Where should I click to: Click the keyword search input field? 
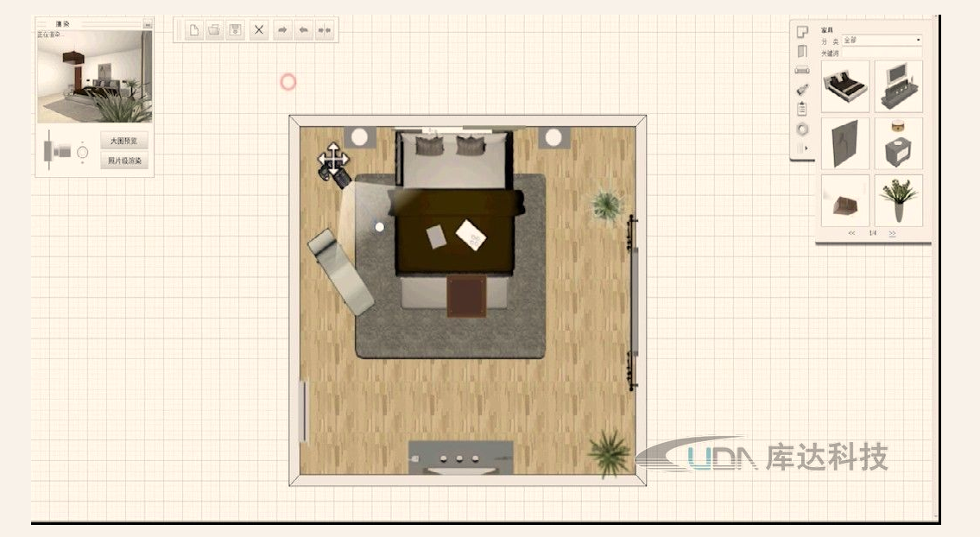882,54
